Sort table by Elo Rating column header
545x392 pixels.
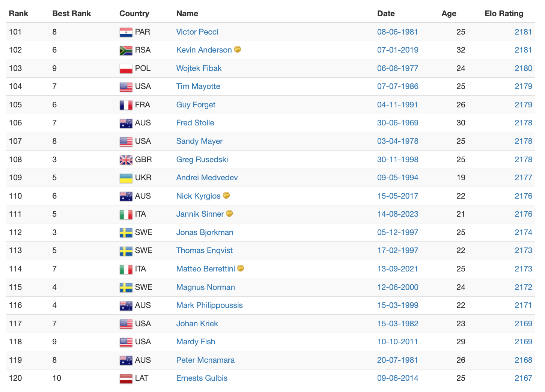(504, 14)
